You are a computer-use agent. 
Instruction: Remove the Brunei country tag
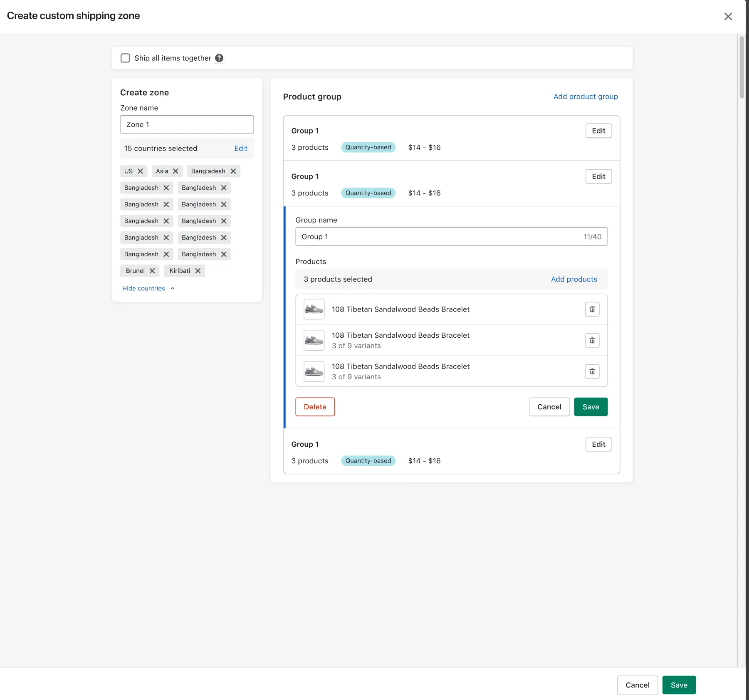click(152, 271)
